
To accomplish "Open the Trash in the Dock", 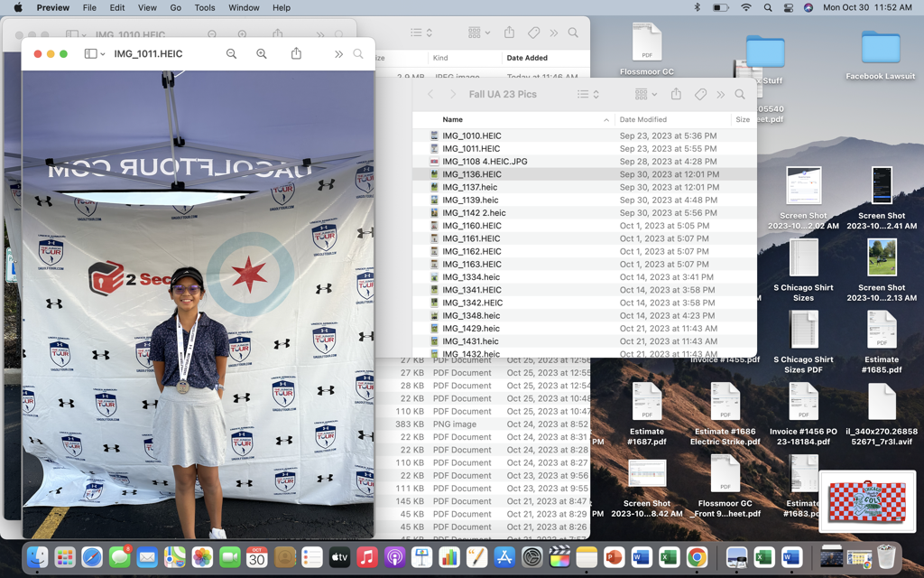I will tap(886, 556).
